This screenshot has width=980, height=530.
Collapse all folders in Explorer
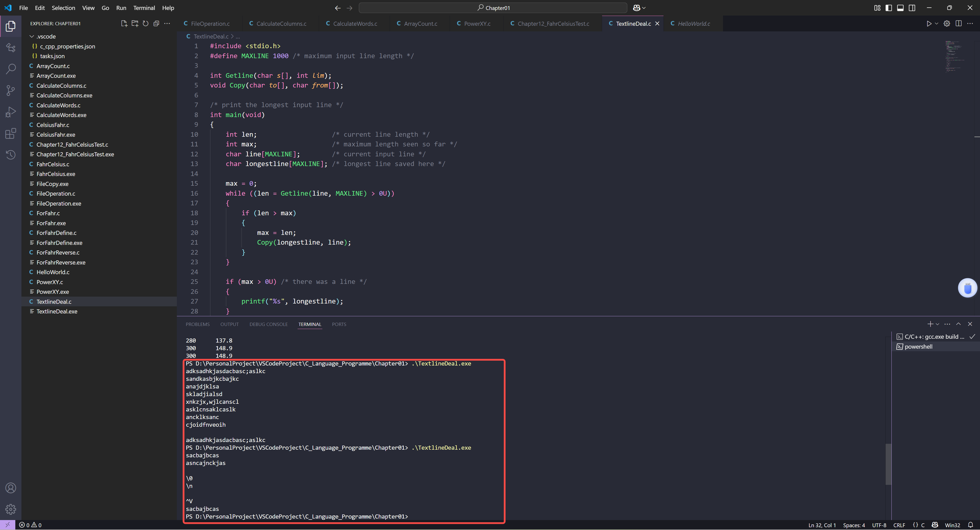(x=156, y=23)
